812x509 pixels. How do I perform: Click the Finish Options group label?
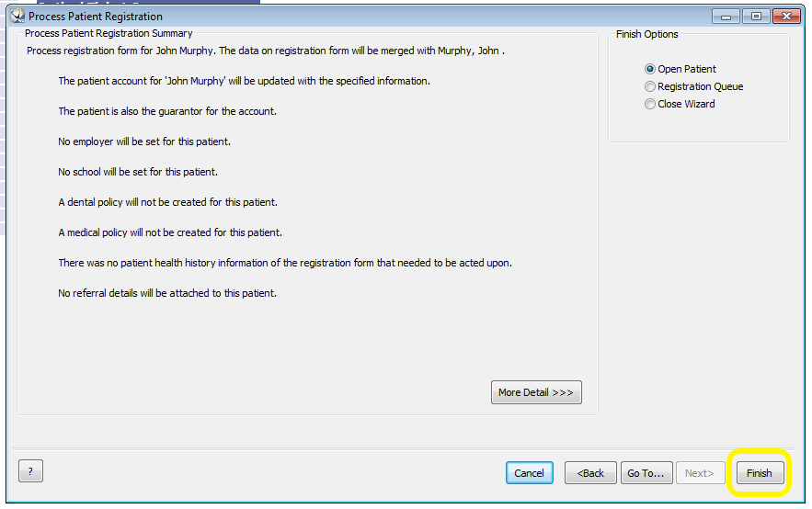(x=646, y=34)
